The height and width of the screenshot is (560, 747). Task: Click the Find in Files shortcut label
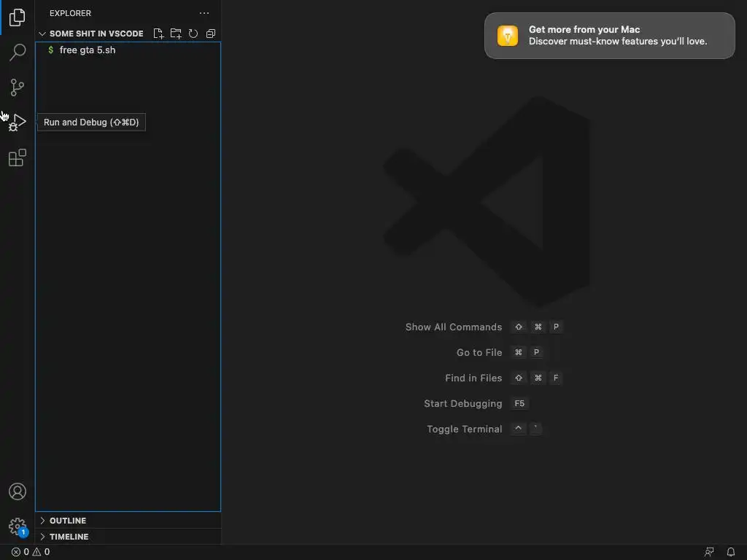tap(473, 378)
